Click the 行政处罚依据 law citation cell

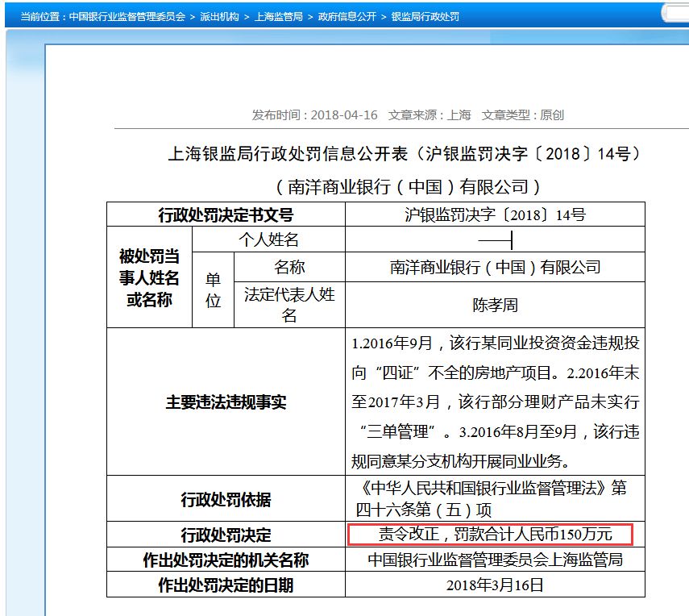tap(495, 499)
